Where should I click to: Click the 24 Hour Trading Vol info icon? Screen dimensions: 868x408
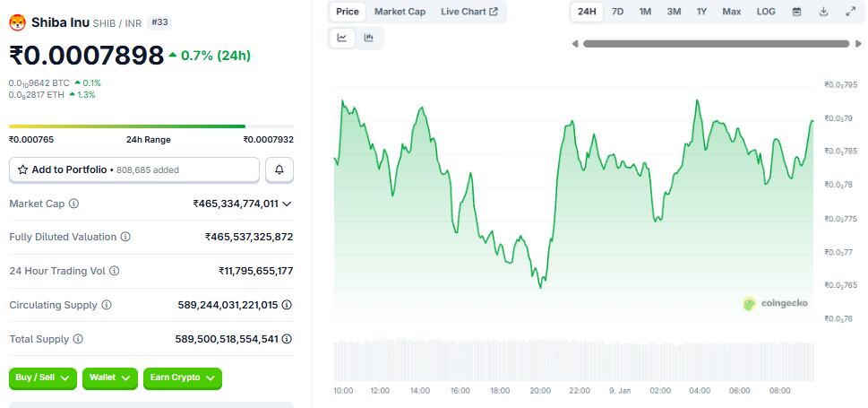[x=114, y=271]
